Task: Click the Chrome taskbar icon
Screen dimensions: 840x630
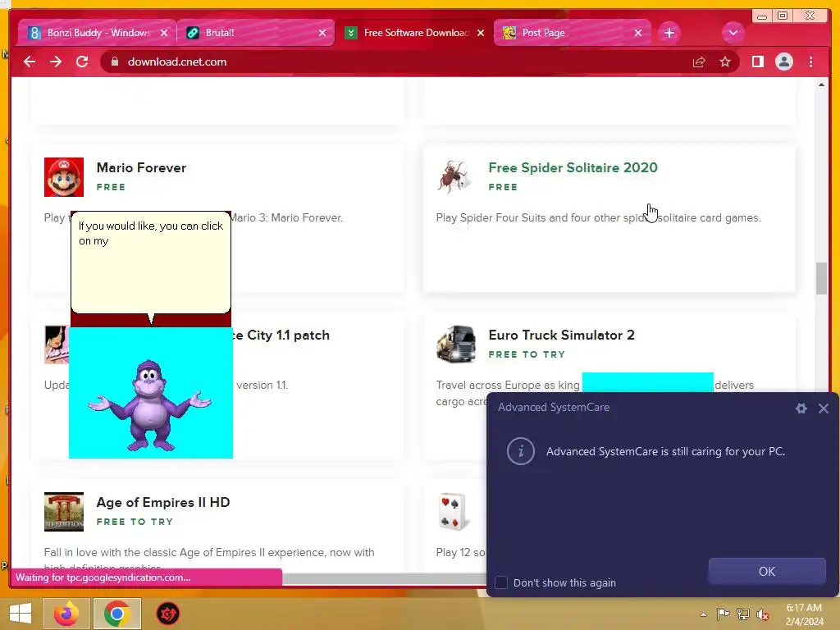Action: click(x=116, y=614)
